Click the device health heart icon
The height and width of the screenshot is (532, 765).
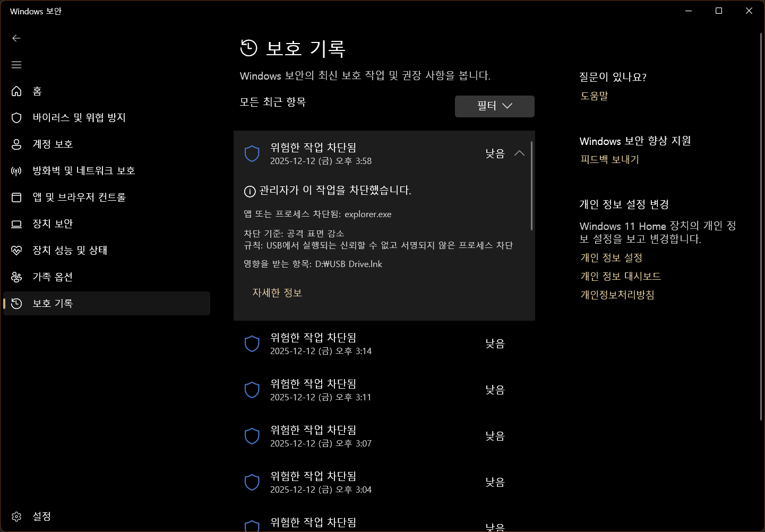pos(16,251)
